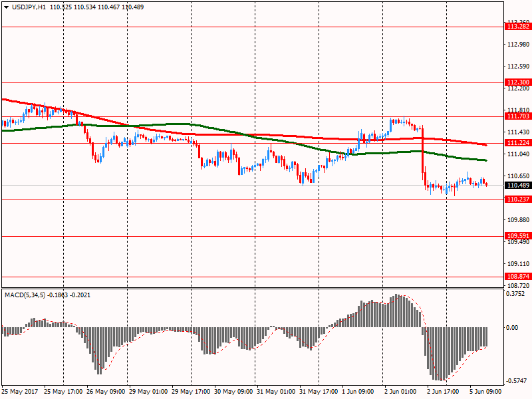The width and height of the screenshot is (532, 399).
Task: Click the 110.650 price scale value
Action: click(518, 176)
